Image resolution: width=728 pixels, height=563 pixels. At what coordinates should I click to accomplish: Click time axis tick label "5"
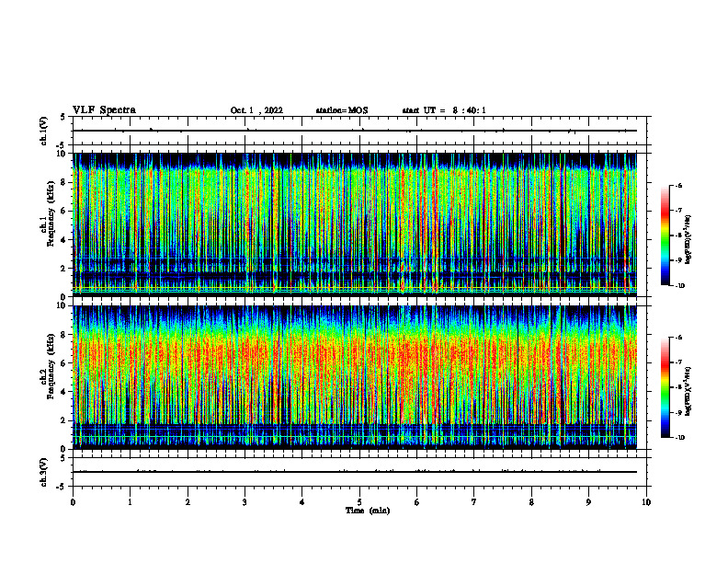[x=359, y=502]
